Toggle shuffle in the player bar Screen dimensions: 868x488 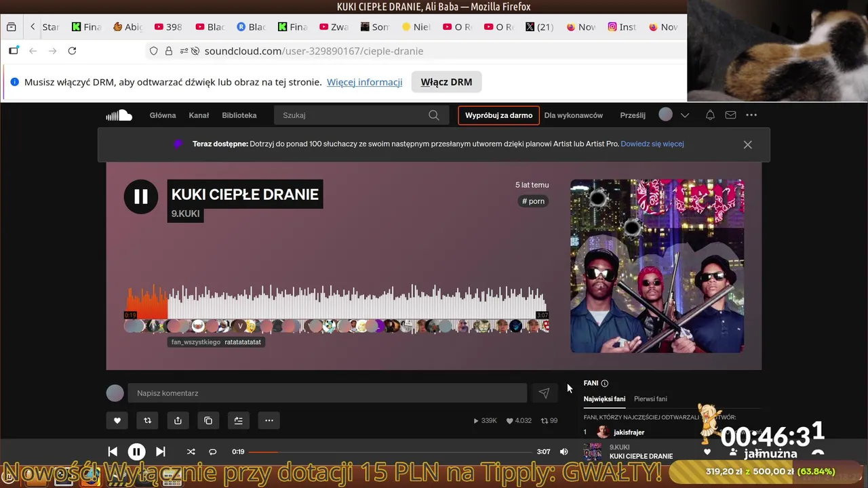click(191, 451)
